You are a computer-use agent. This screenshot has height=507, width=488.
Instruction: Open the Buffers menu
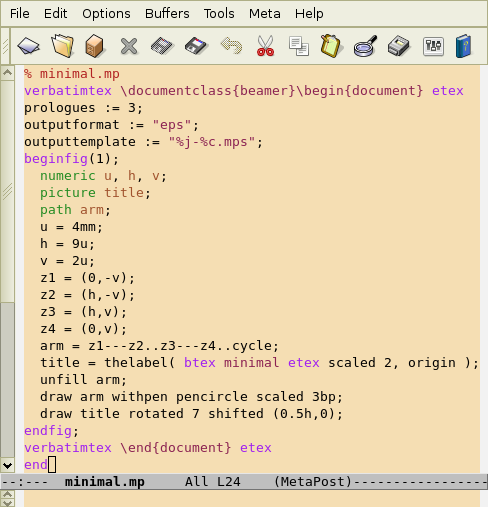[x=167, y=14]
